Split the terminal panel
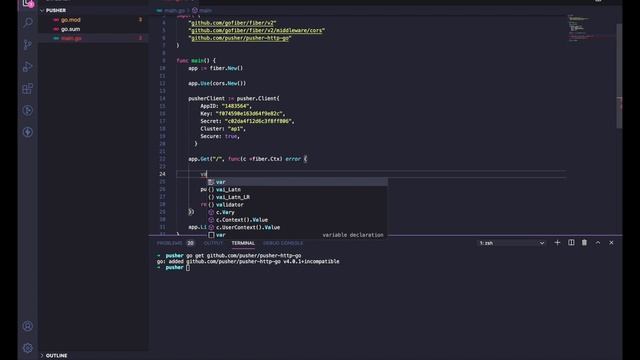The height and width of the screenshot is (360, 640). (571, 242)
